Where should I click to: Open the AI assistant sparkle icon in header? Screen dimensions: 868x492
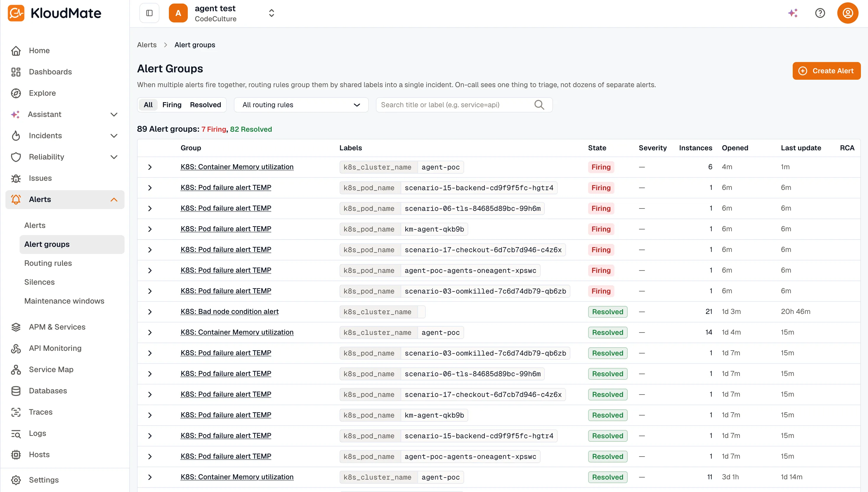(x=793, y=13)
